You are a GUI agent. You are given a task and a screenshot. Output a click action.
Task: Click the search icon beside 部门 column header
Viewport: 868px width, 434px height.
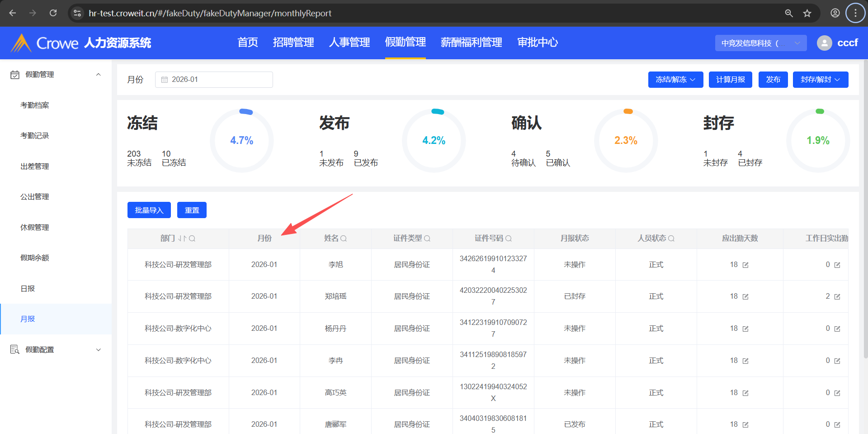[x=192, y=238]
